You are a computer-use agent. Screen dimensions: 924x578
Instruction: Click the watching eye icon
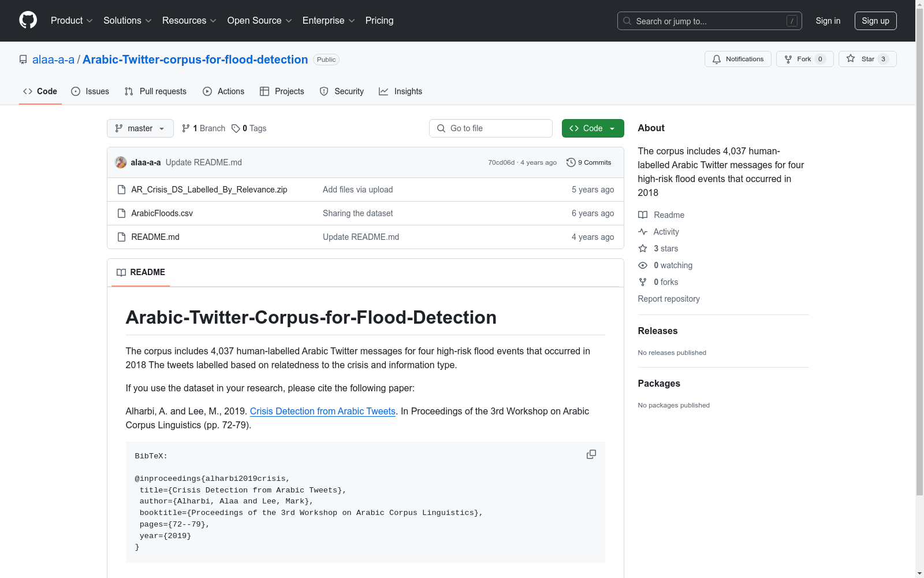click(x=643, y=265)
